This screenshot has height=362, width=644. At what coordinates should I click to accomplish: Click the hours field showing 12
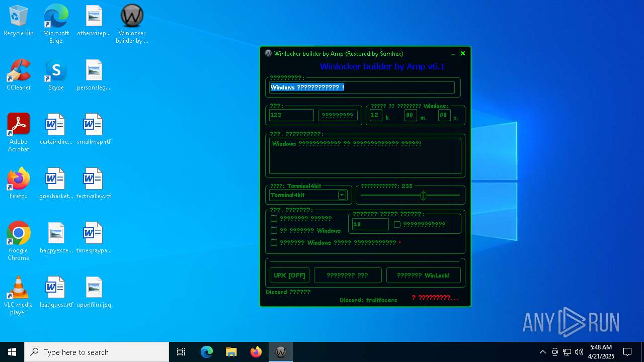pyautogui.click(x=376, y=115)
